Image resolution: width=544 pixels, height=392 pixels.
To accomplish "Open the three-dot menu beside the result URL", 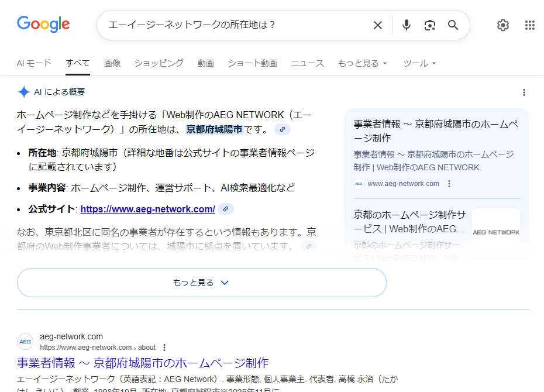I will pyautogui.click(x=164, y=346).
